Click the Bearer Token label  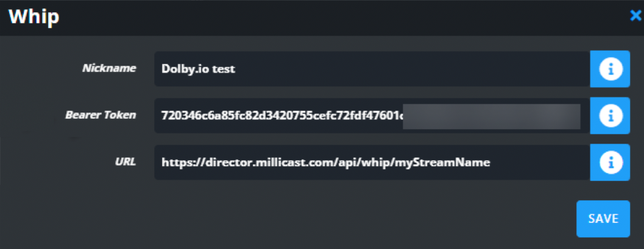[101, 114]
